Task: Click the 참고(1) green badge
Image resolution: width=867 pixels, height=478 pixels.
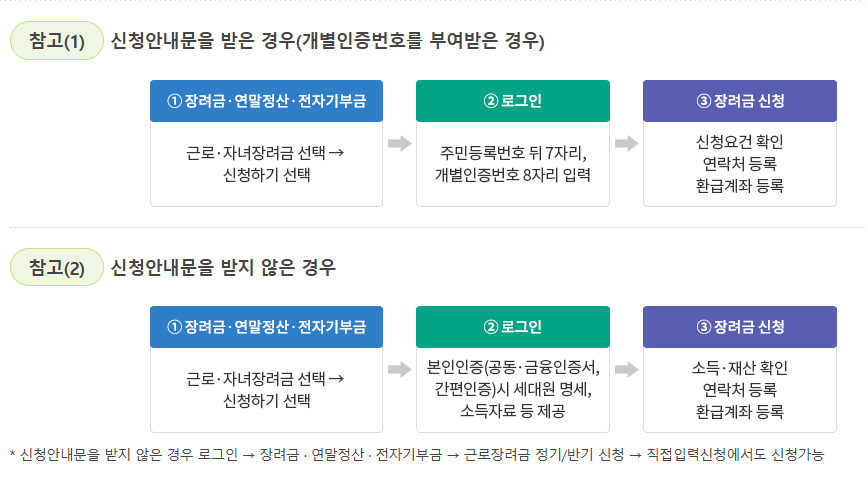Action: click(57, 41)
